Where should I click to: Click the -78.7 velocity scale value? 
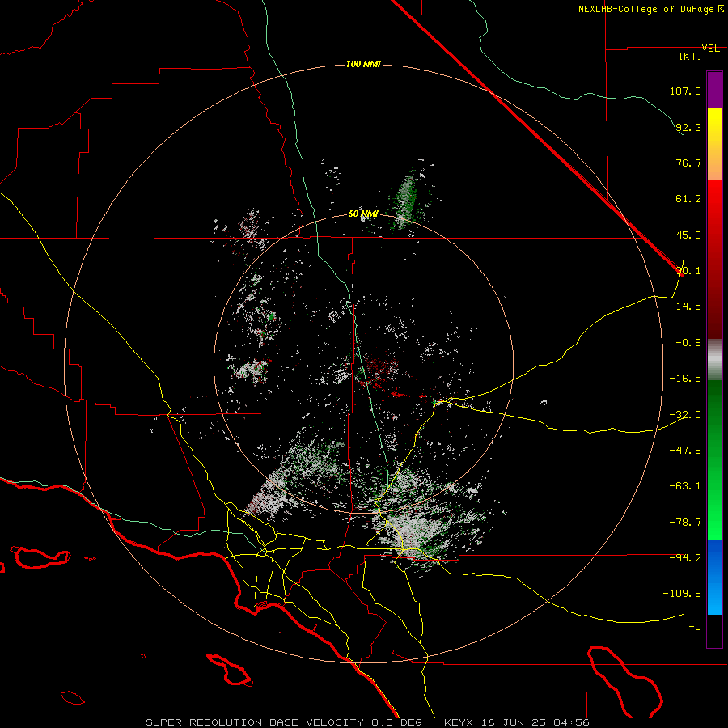tap(685, 523)
